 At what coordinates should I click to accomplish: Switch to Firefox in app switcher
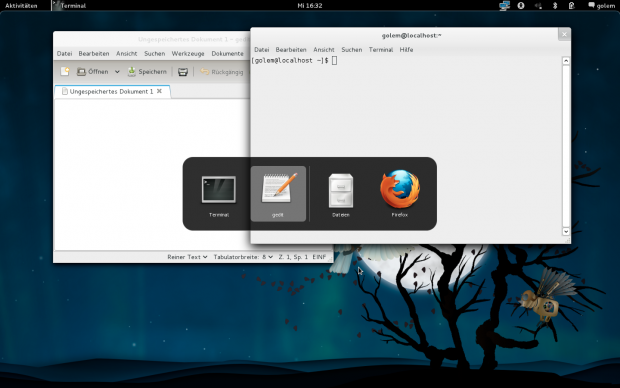click(x=400, y=189)
